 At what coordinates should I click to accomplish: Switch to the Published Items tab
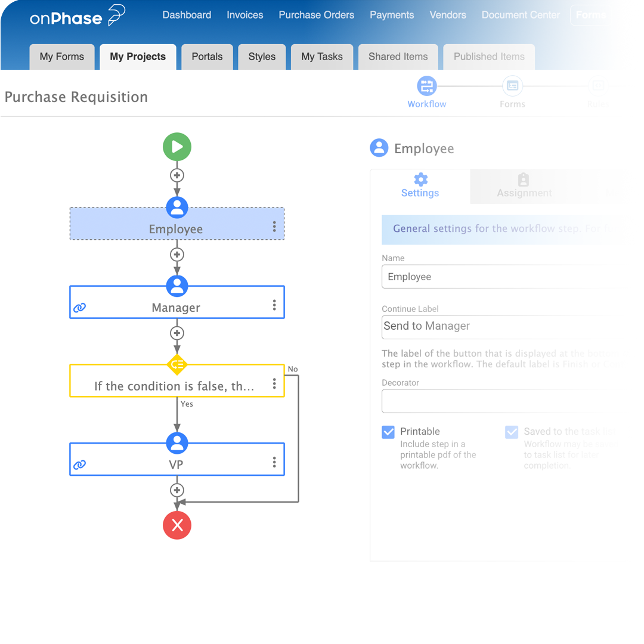(489, 57)
